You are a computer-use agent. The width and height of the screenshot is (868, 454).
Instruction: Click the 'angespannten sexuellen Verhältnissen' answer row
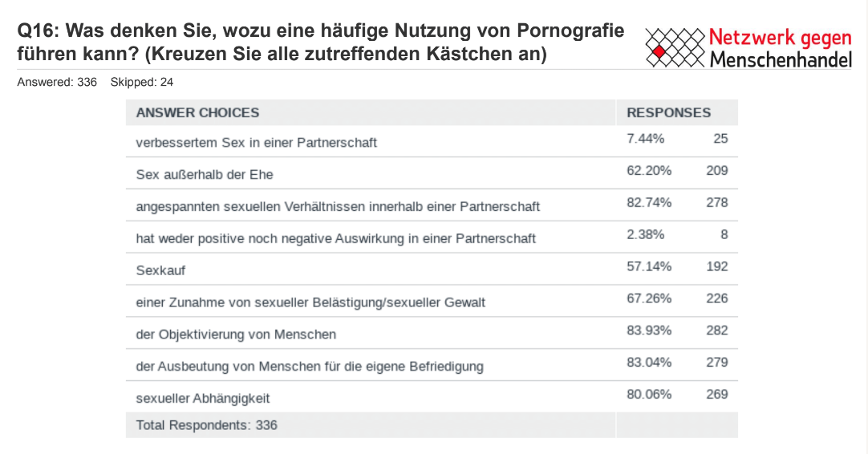coord(338,206)
